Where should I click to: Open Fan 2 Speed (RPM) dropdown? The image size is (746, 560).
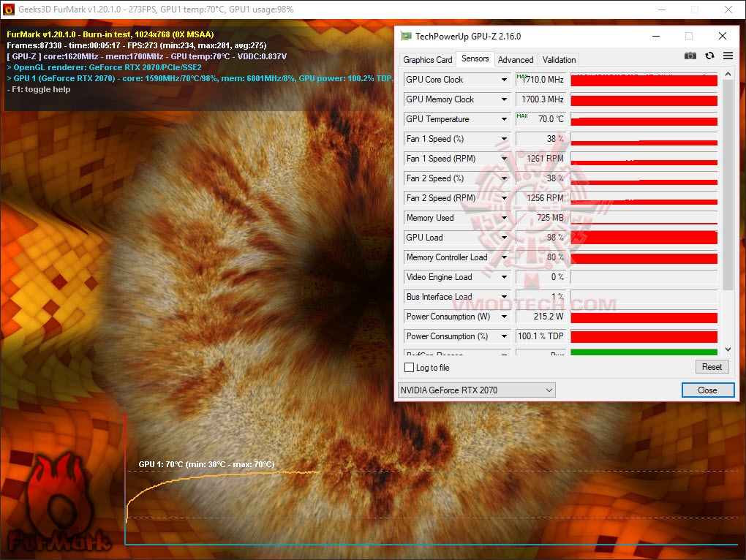(504, 198)
